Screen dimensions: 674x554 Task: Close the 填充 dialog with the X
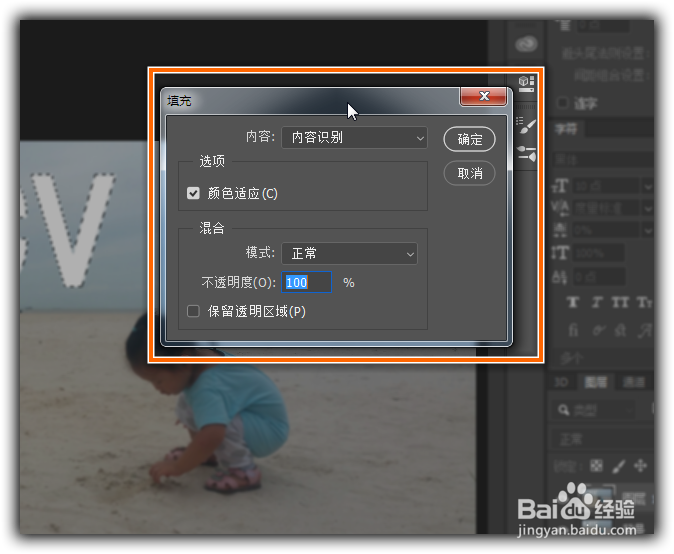[484, 96]
